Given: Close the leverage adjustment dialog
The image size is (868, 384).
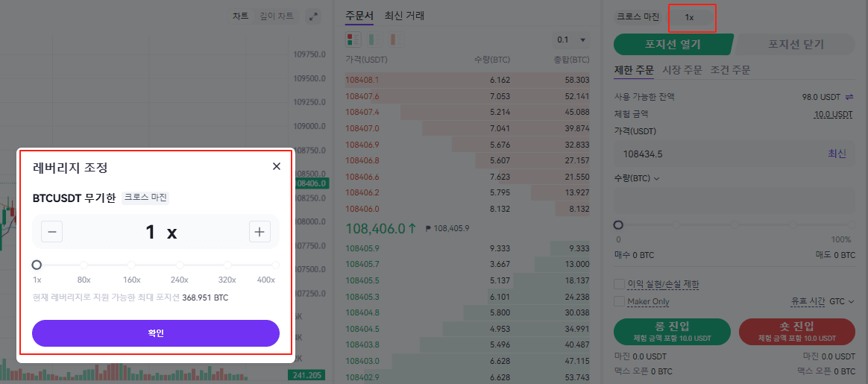Looking at the screenshot, I should (277, 166).
